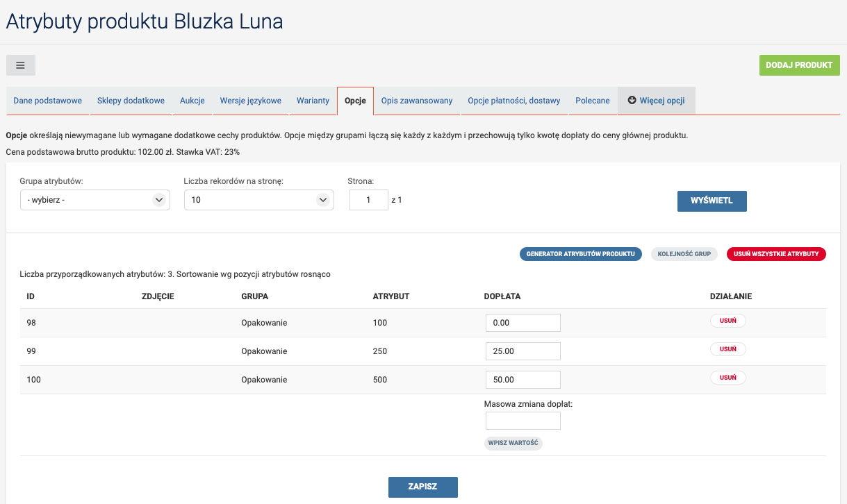Viewport: 847px width, 504px height.
Task: Save changes with the Zapisz button
Action: 422,487
